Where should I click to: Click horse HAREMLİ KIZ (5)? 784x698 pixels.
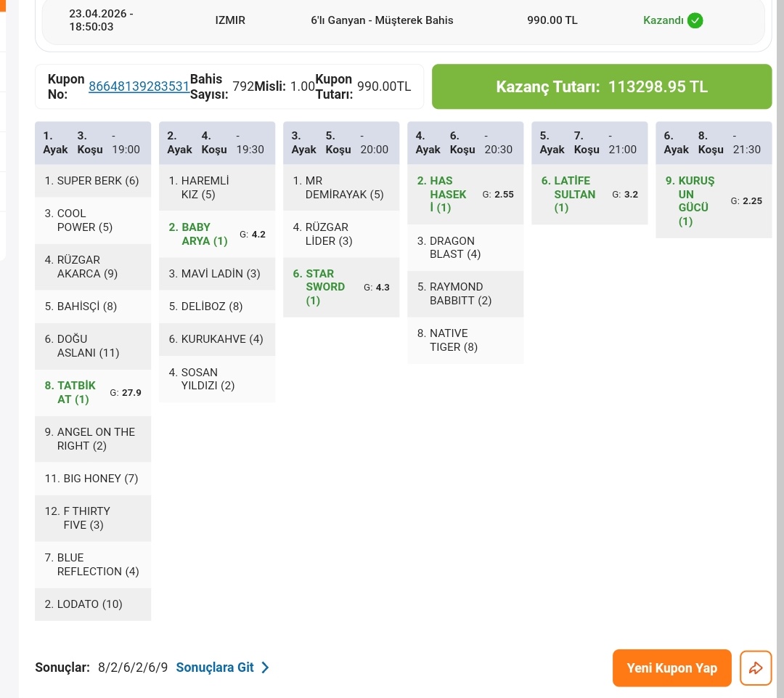point(217,187)
